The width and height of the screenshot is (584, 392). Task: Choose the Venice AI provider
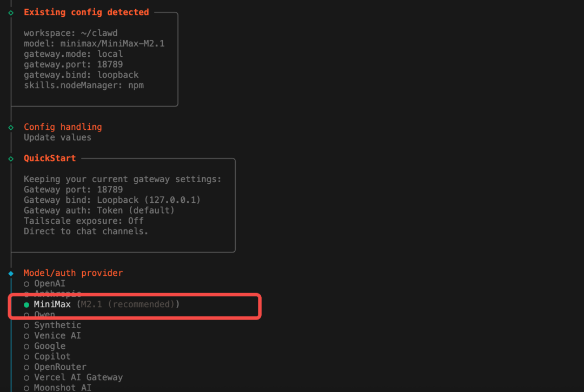point(57,335)
